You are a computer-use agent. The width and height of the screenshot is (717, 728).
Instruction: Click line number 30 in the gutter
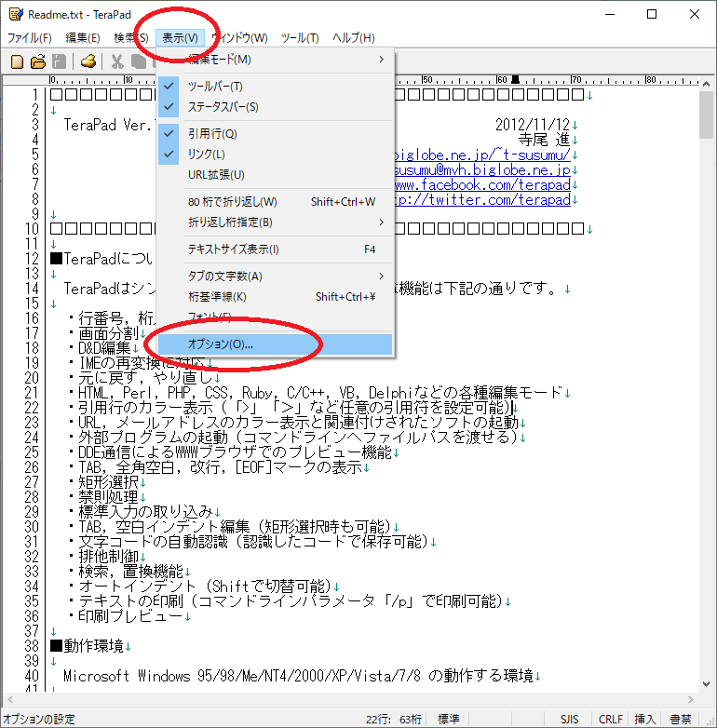click(x=32, y=527)
